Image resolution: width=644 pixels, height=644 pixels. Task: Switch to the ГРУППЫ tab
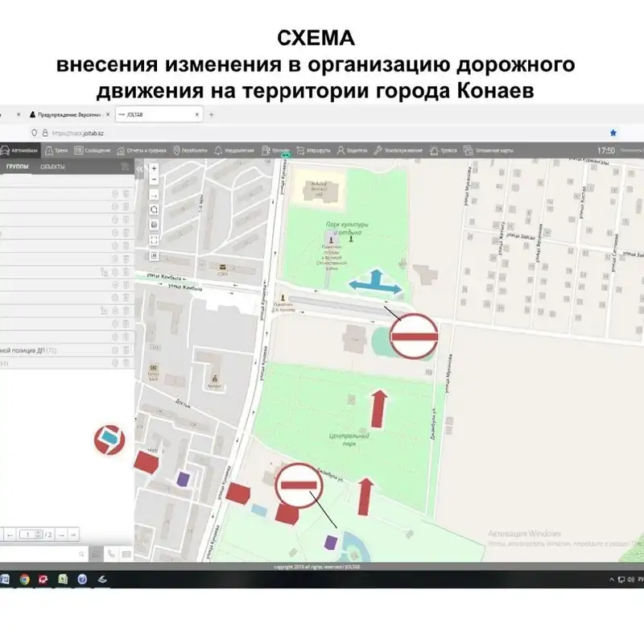coord(18,167)
